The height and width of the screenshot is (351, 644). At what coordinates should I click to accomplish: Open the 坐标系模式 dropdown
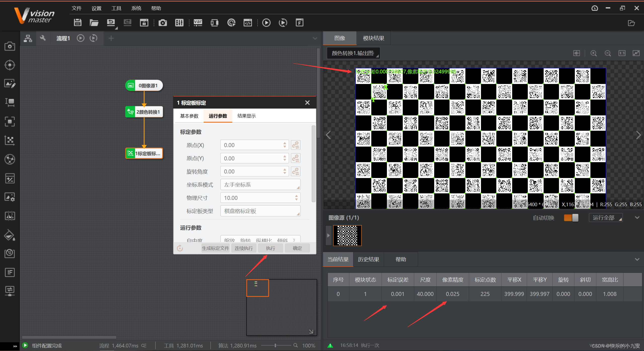pyautogui.click(x=260, y=185)
